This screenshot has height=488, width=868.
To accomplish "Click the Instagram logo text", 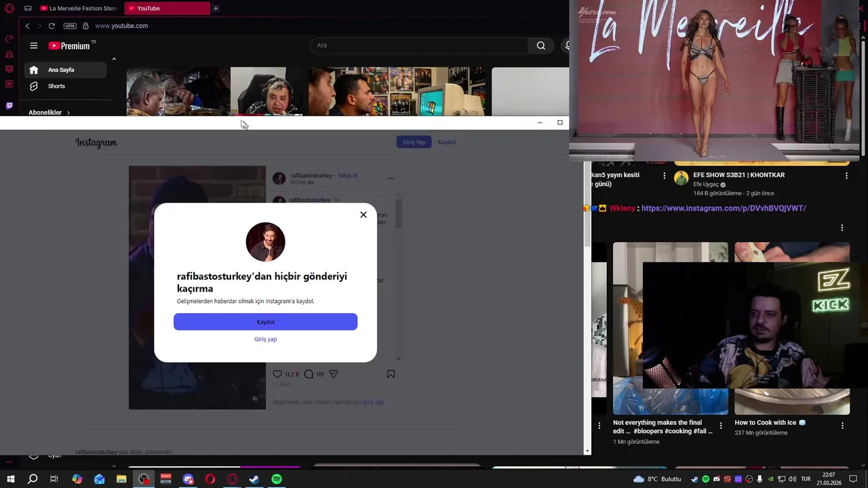I will click(96, 142).
